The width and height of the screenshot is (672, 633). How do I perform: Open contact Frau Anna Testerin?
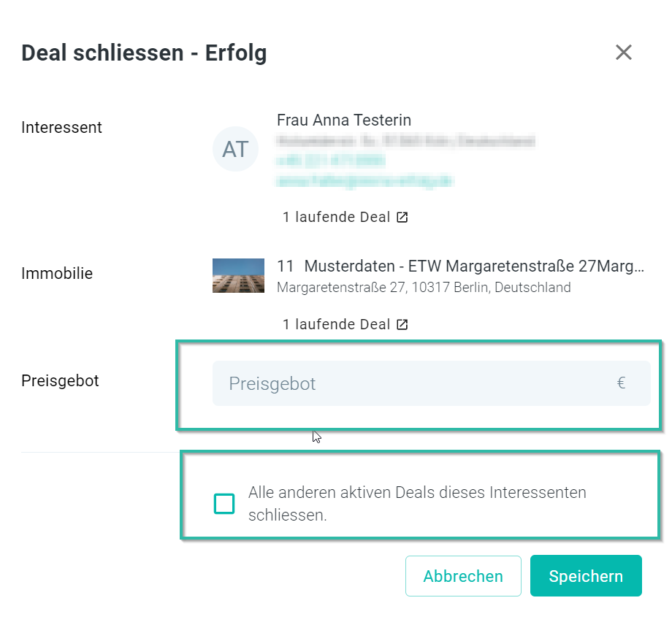344,120
